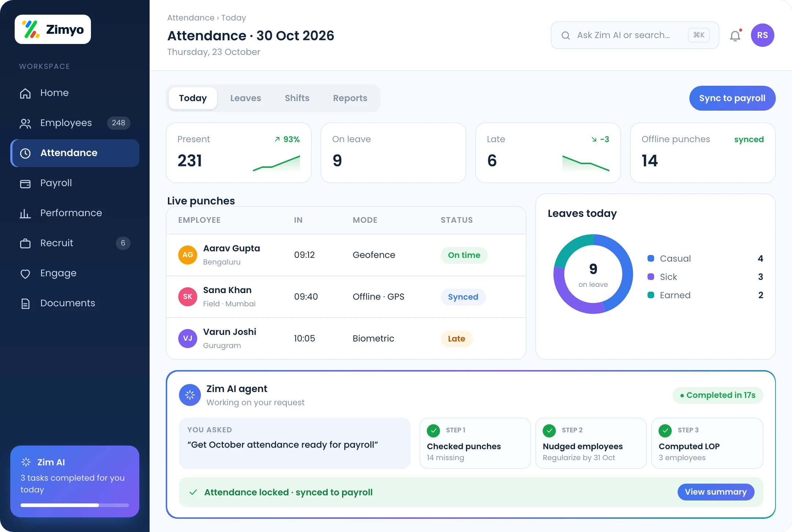The width and height of the screenshot is (792, 532).
Task: Focus the Ask Zim AI search field
Action: tap(635, 35)
